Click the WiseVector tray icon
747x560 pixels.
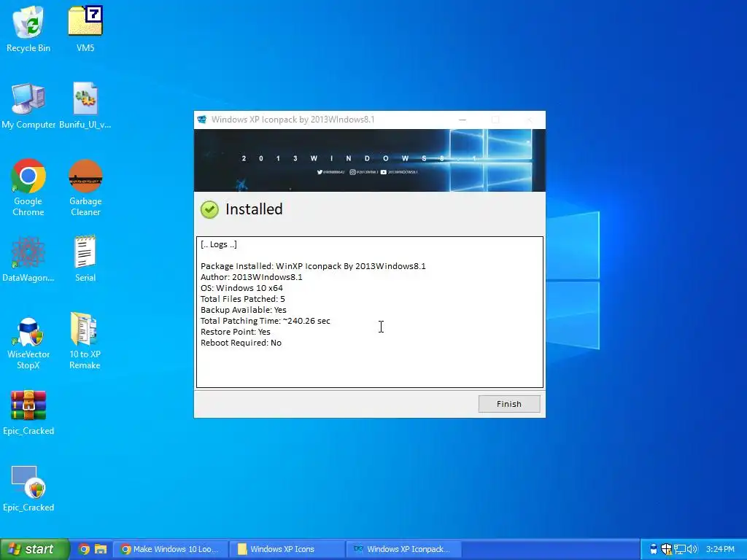(x=654, y=549)
